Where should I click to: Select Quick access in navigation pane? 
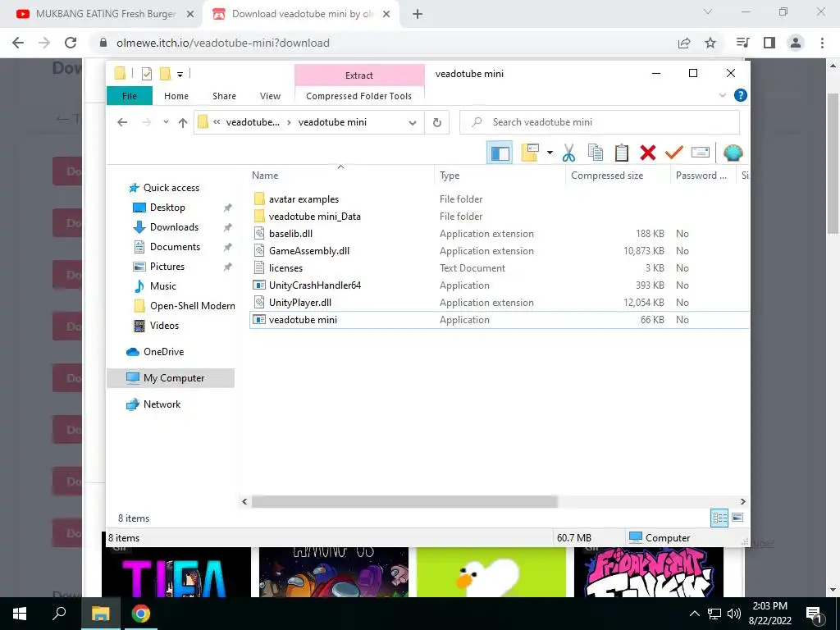171,188
